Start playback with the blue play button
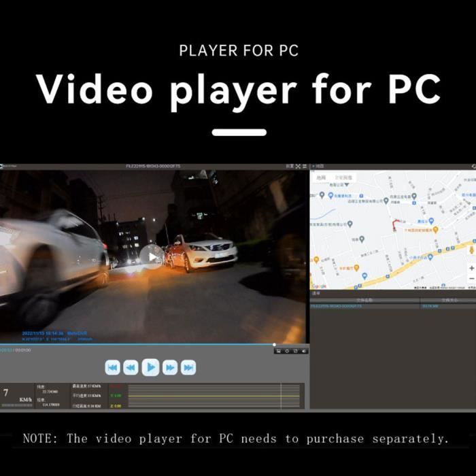The height and width of the screenshot is (476, 476). (x=150, y=367)
